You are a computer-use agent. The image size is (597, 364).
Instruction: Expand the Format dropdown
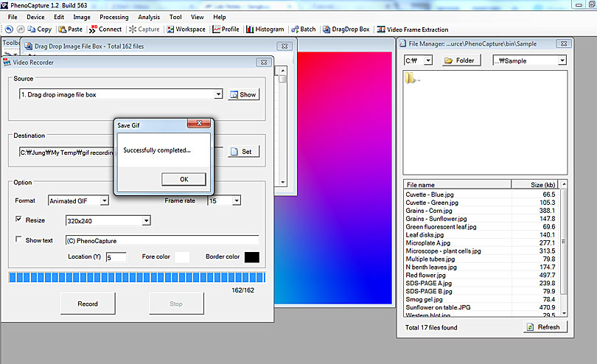(x=104, y=200)
